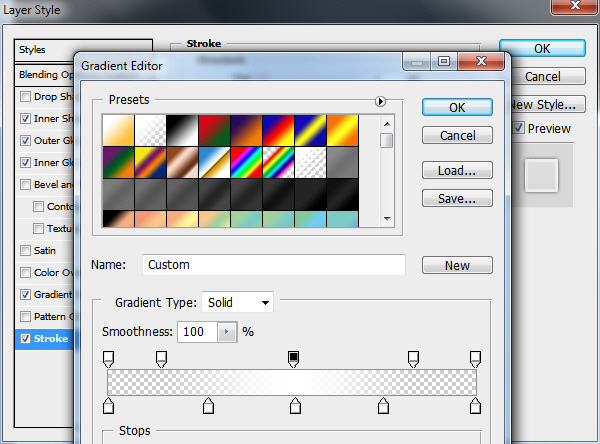Select the Satin row label
This screenshot has height=444, width=600.
coord(45,251)
